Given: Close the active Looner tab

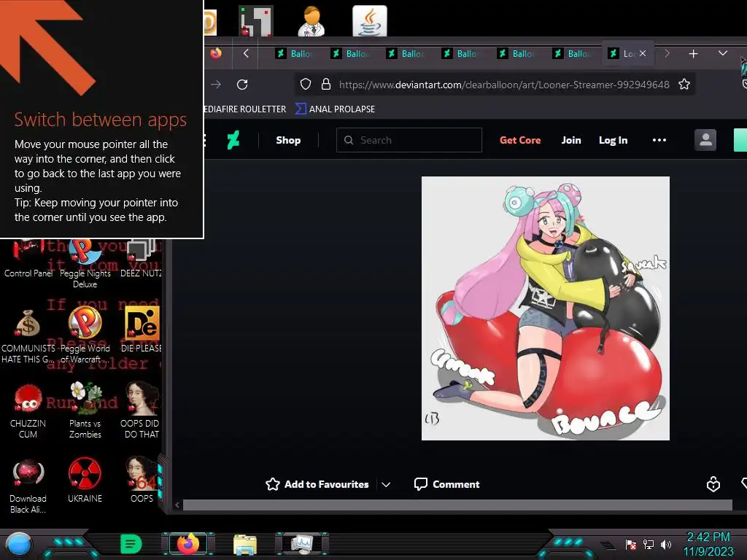Looking at the screenshot, I should pos(643,53).
